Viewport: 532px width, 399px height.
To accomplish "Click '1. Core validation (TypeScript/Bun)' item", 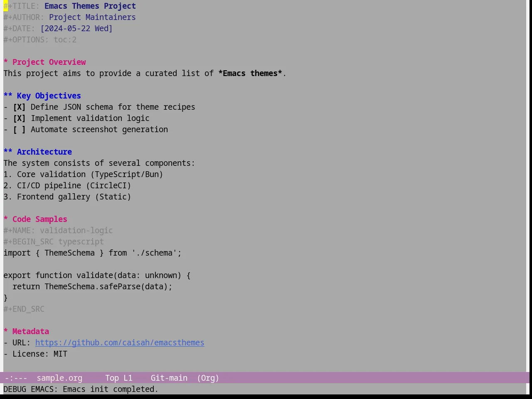I will point(83,175).
